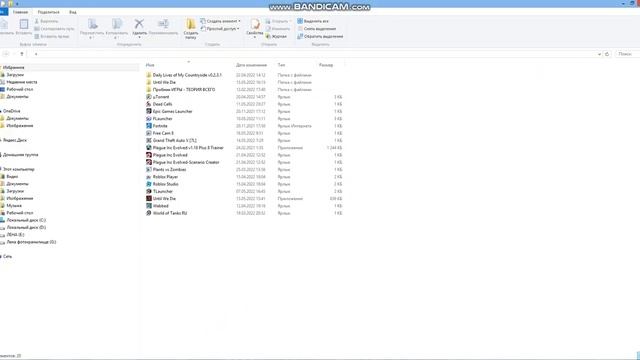The image size is (640, 360).
Task: Click the refresh button beside address bar
Action: [x=607, y=54]
